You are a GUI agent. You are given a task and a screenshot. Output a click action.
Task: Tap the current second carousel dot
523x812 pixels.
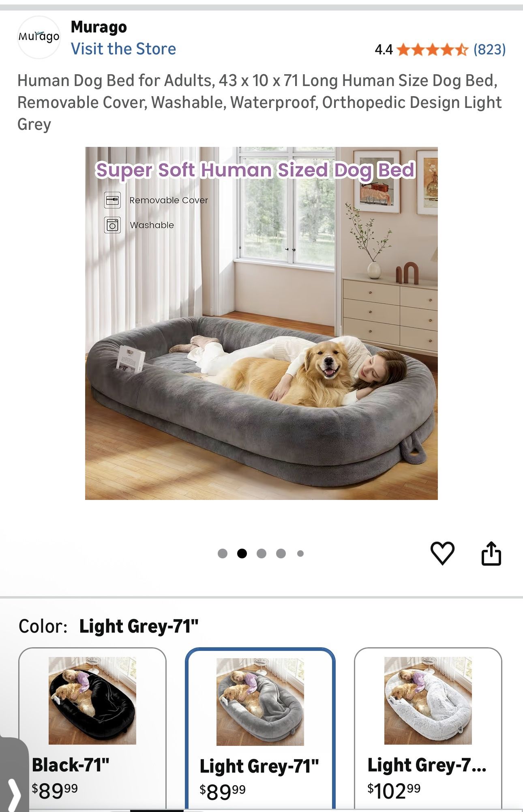pos(242,554)
